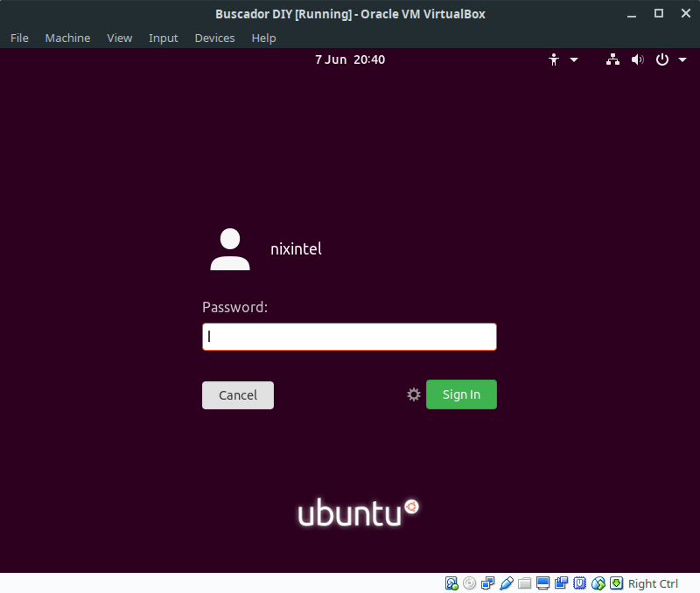Close the Buscador DIY VirtualBox window
This screenshot has height=593, width=700.
tap(686, 13)
